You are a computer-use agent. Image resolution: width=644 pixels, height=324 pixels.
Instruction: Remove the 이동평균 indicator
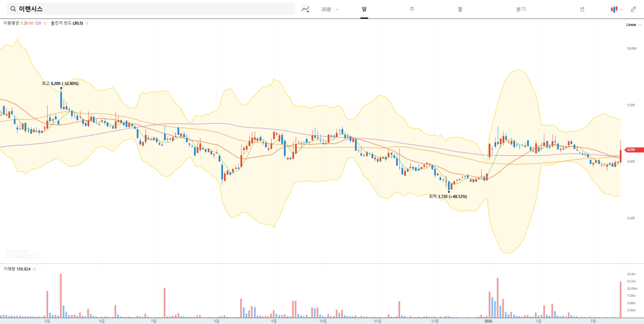pos(45,23)
